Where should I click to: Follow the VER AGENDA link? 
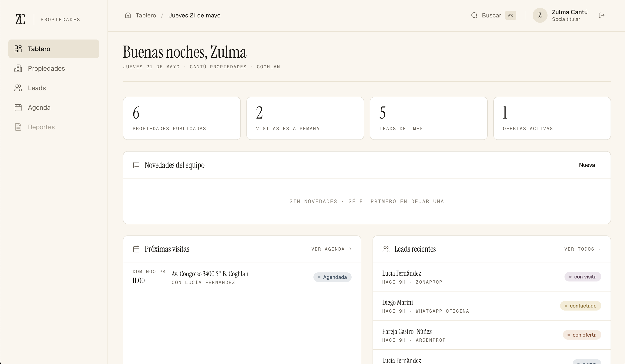pyautogui.click(x=331, y=249)
